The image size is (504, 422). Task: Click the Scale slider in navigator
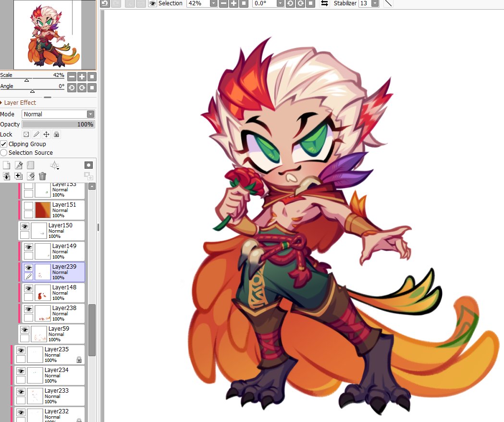click(32, 78)
